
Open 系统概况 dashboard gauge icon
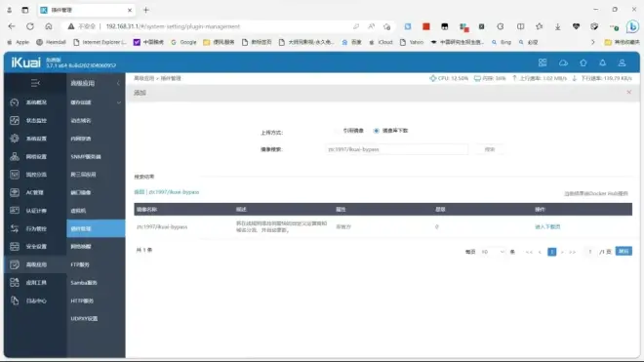15,102
